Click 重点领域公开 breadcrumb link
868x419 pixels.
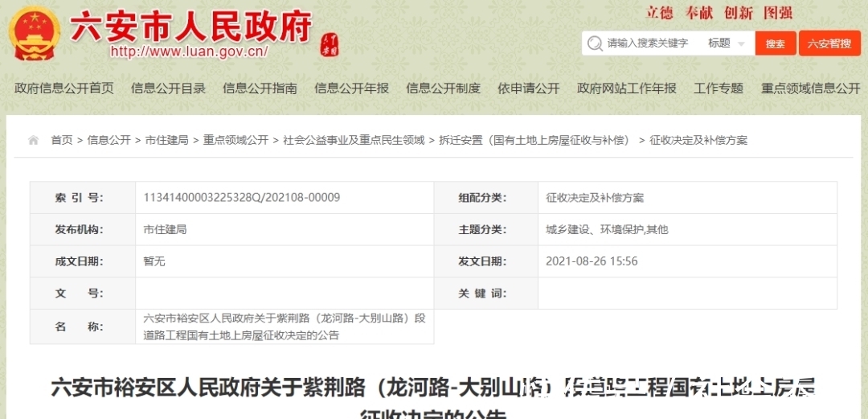coord(235,140)
